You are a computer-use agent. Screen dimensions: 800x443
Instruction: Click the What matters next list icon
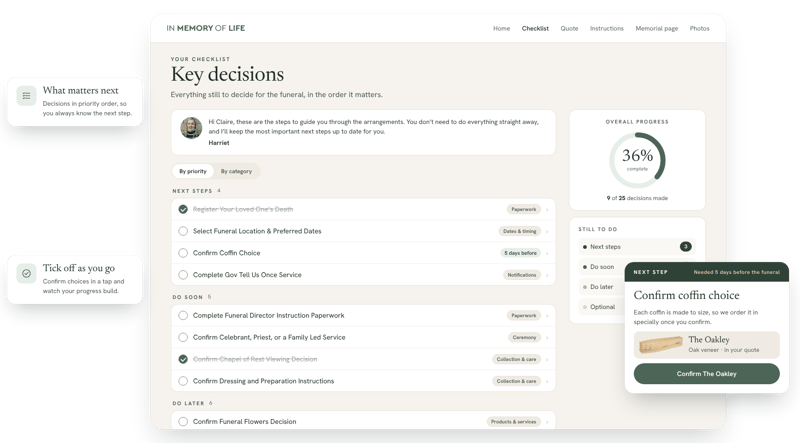(26, 96)
